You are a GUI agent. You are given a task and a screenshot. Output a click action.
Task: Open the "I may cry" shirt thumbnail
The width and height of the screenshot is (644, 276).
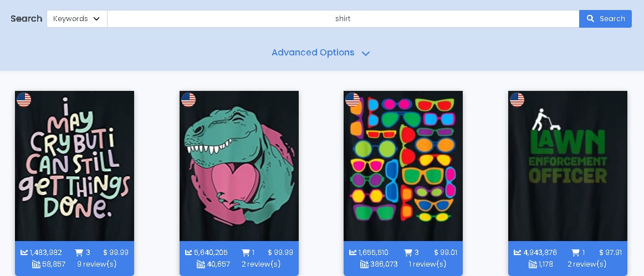pos(74,166)
